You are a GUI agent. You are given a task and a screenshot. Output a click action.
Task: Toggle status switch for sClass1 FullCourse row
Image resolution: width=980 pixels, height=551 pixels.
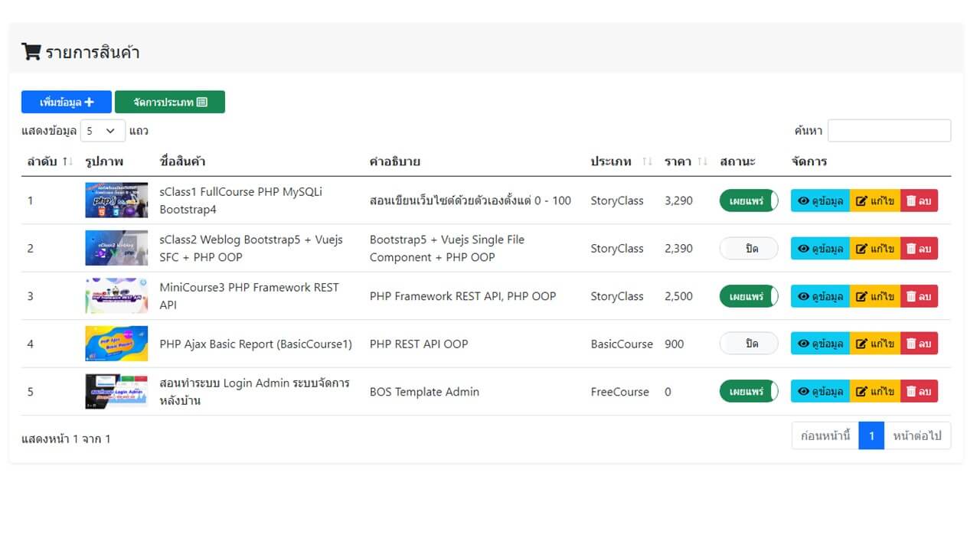749,201
